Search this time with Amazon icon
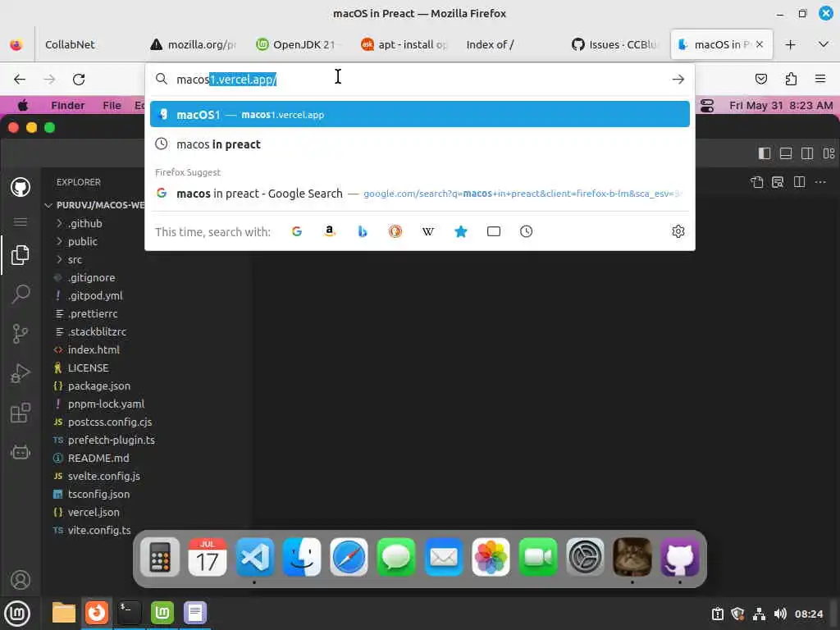840x630 pixels. point(330,231)
